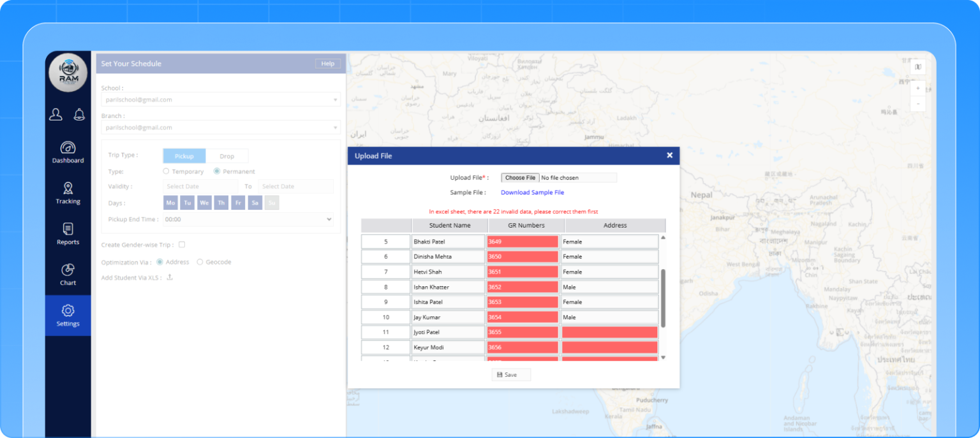Image resolution: width=980 pixels, height=438 pixels.
Task: Choose Geocode optimization radio option
Action: [x=200, y=262]
